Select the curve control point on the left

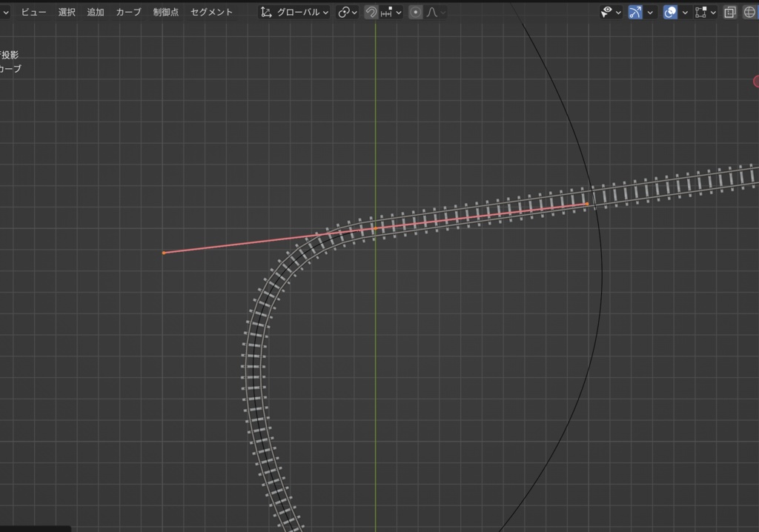[x=163, y=253]
